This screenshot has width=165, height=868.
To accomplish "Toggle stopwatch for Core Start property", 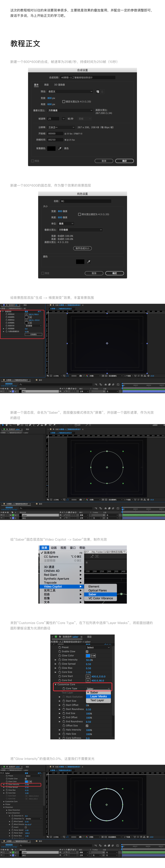I will 60,676.
